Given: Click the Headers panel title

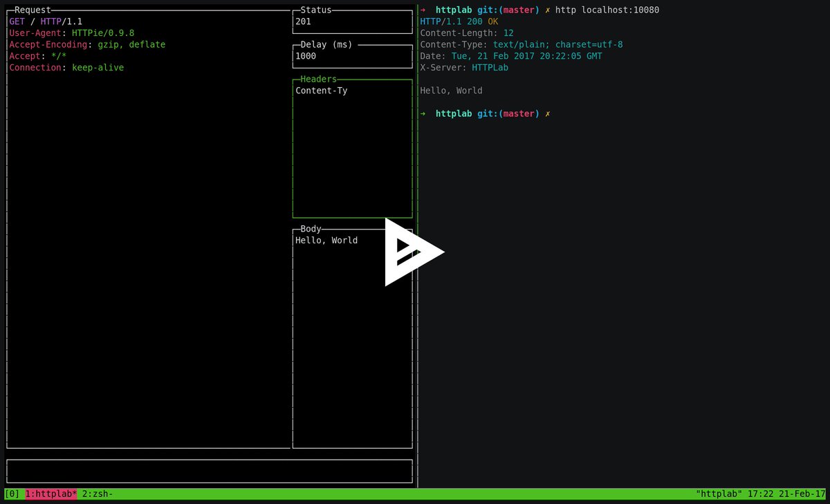Looking at the screenshot, I should (x=318, y=79).
